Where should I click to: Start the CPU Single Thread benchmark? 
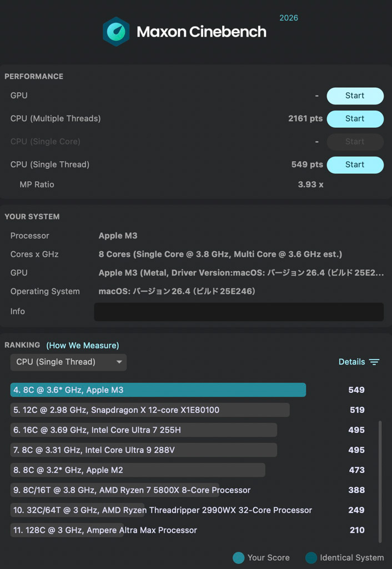355,164
